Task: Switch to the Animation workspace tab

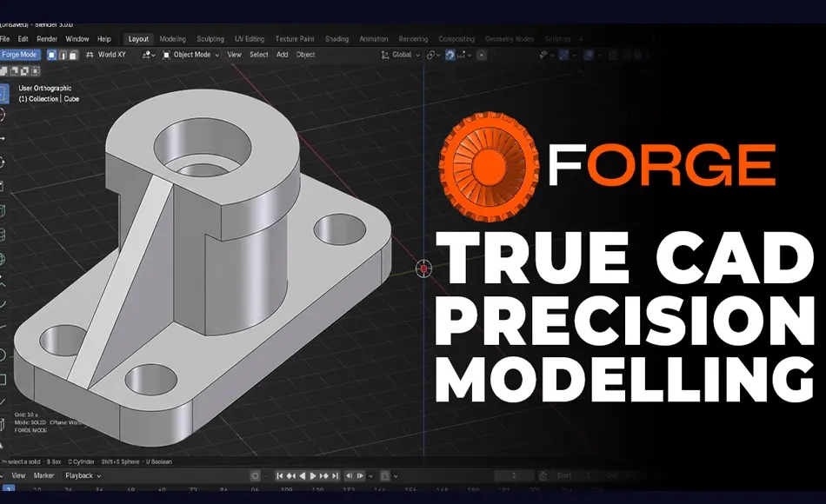Action: [374, 39]
